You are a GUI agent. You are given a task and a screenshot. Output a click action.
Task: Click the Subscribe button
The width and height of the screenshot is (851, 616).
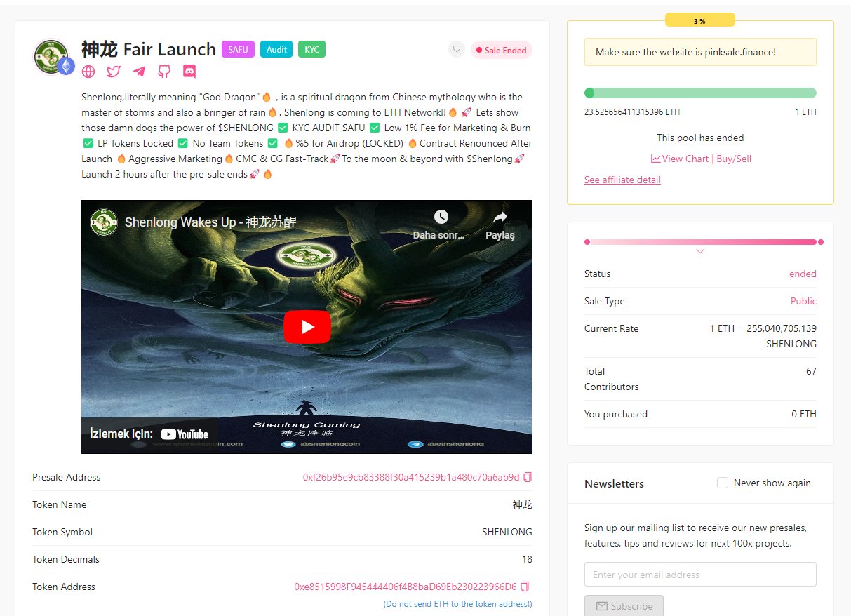(x=624, y=606)
